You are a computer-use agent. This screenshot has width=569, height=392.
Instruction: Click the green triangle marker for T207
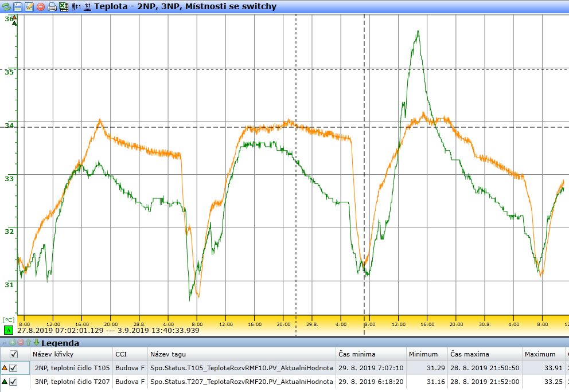click(5, 382)
